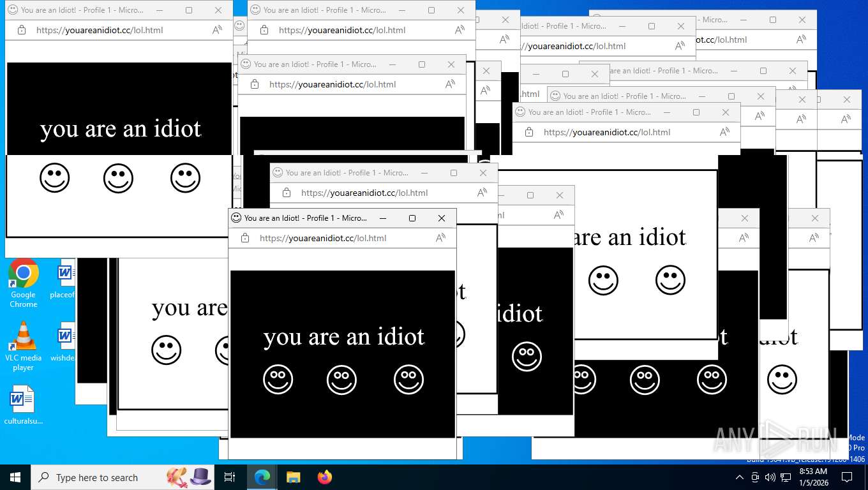Minimize the top-left 'You are an Idiot!' window

click(x=160, y=10)
